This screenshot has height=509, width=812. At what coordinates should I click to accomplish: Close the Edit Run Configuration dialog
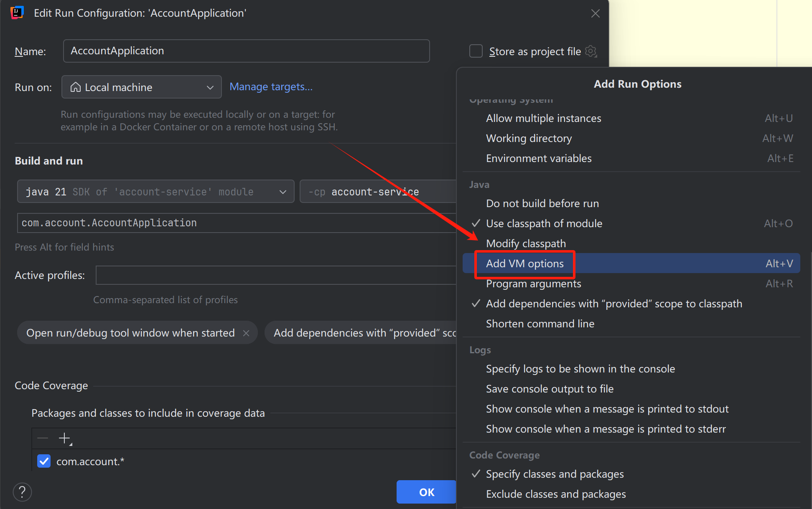pos(595,13)
